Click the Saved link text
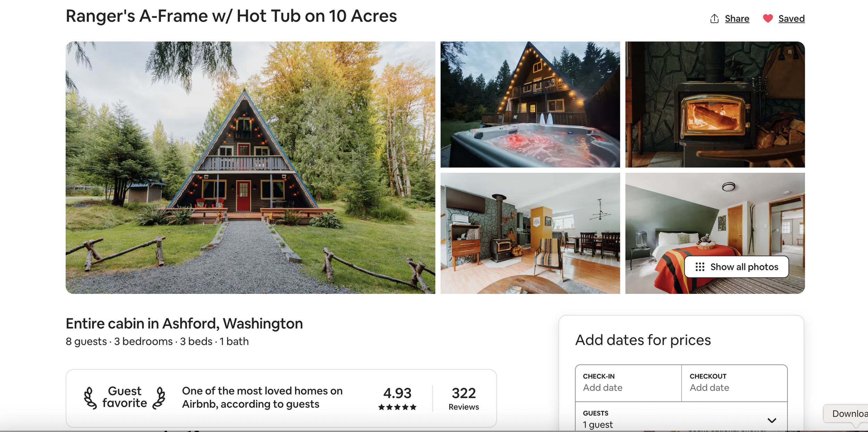Screen dimensions: 868x432 tap(791, 18)
